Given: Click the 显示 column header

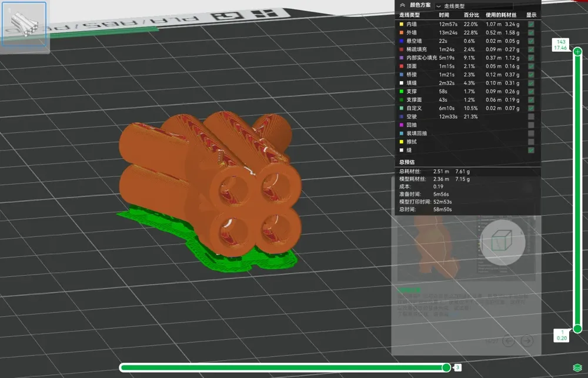Looking at the screenshot, I should (531, 15).
